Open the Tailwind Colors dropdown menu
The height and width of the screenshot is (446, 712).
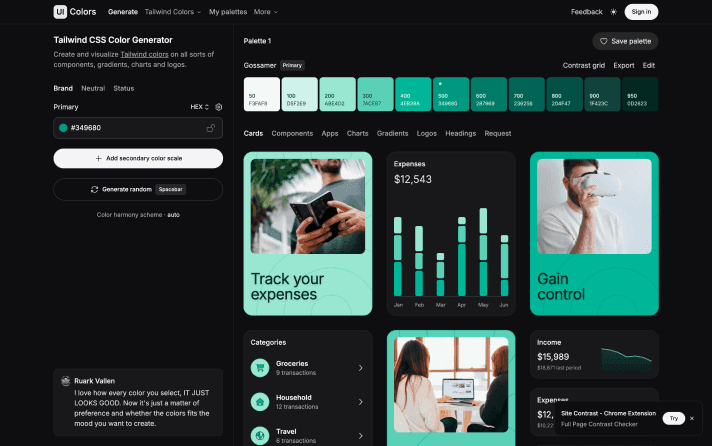(173, 12)
